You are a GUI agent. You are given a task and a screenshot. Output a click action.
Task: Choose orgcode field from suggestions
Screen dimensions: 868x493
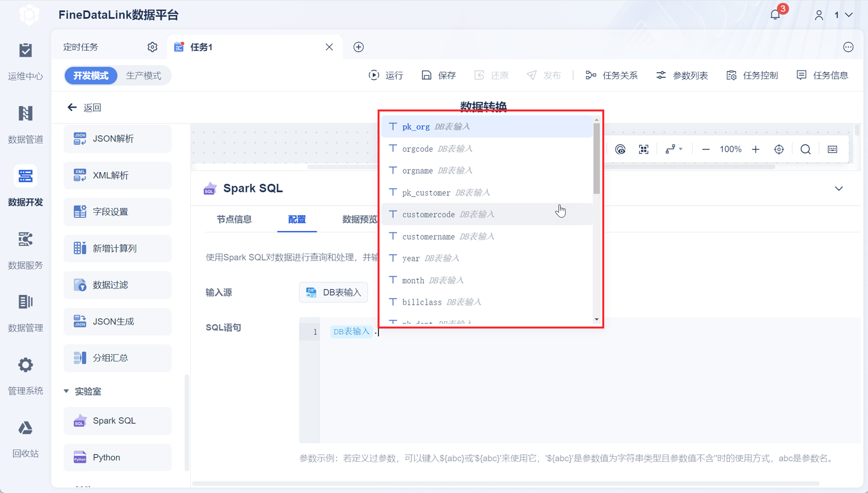(x=487, y=149)
